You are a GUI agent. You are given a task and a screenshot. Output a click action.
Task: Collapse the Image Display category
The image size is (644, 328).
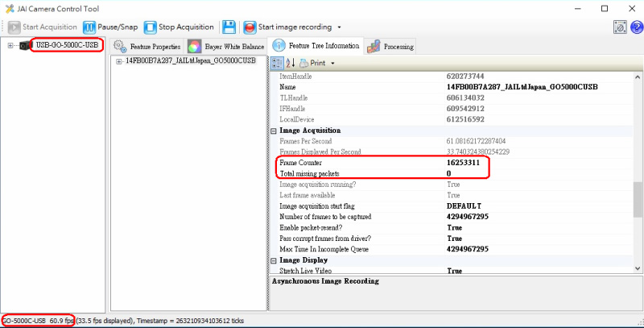[274, 260]
